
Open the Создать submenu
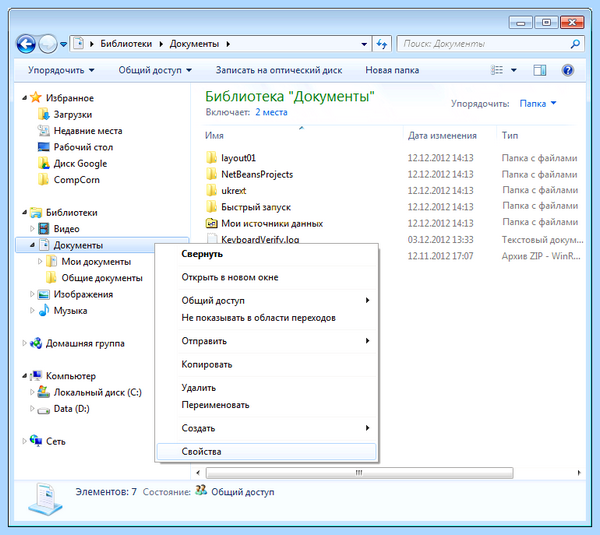266,428
